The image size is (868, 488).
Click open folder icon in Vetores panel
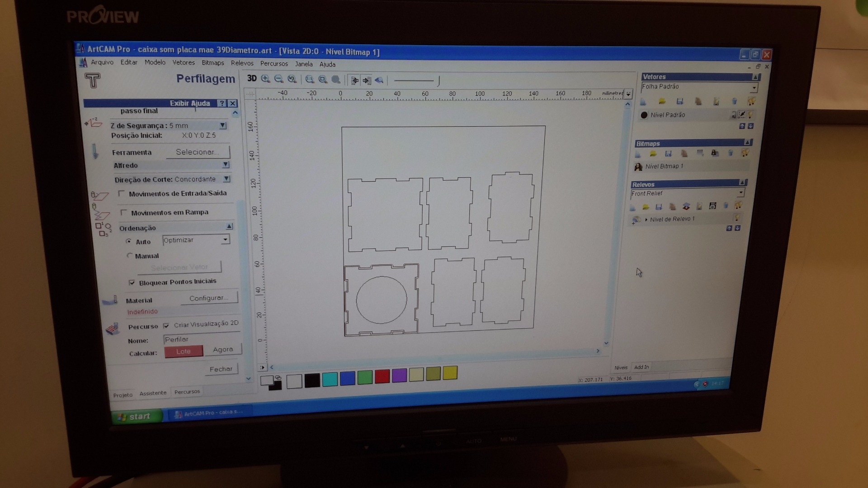pos(662,102)
